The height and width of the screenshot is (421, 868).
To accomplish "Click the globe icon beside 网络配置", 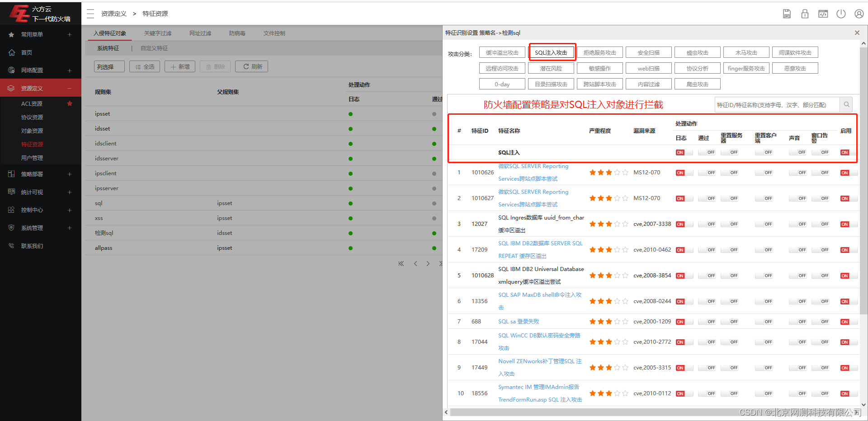I will (x=12, y=70).
